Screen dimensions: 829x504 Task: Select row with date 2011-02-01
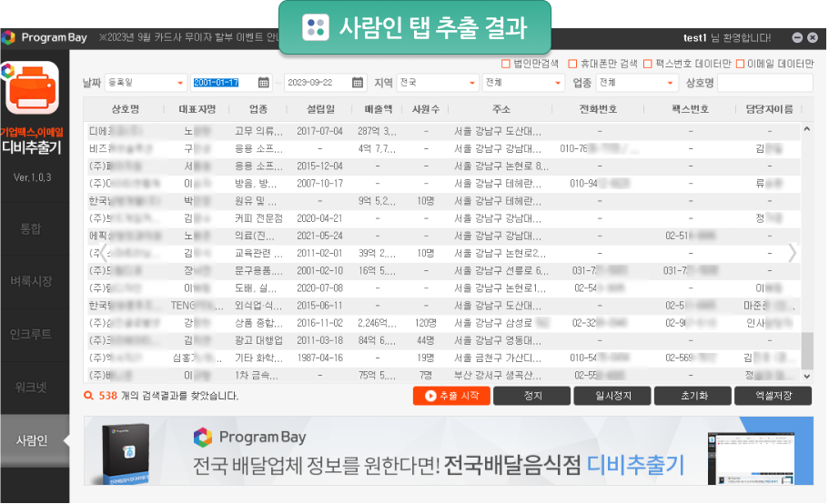pos(443,253)
